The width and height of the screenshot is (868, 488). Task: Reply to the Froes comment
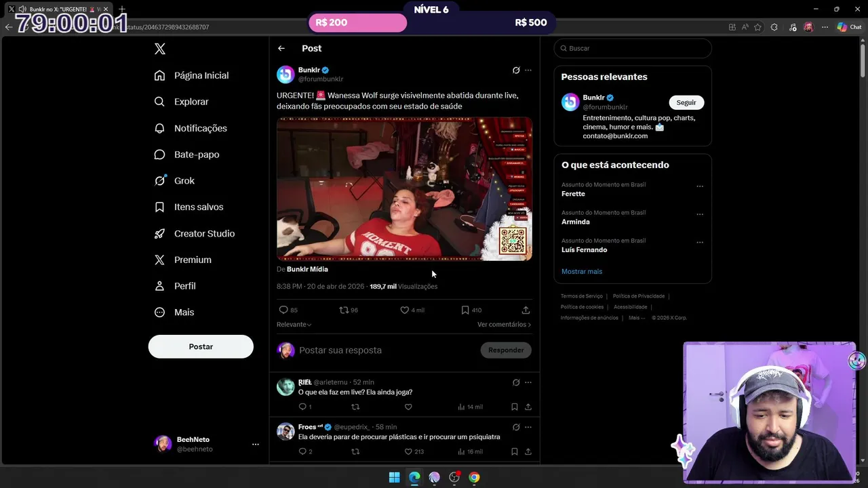point(305,451)
